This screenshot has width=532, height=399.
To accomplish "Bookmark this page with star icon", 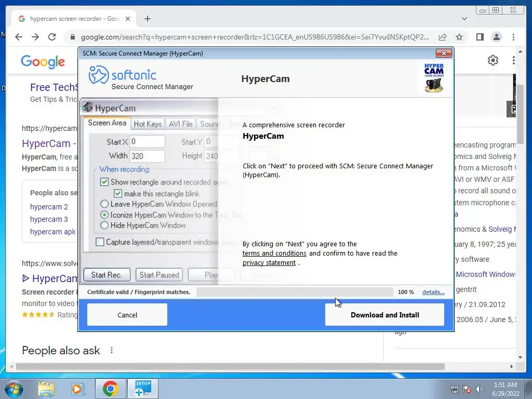I will coord(459,37).
